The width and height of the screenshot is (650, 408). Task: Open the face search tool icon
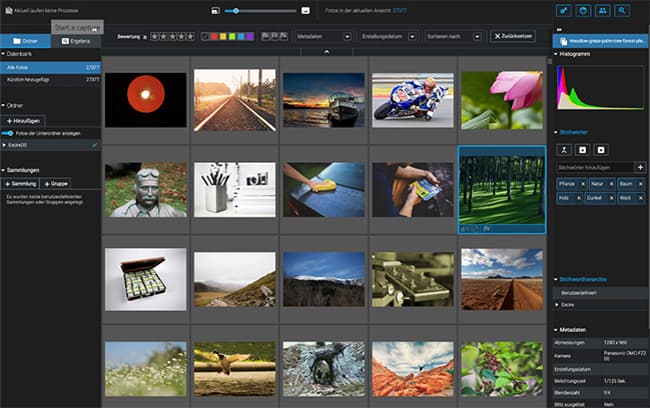pos(583,11)
